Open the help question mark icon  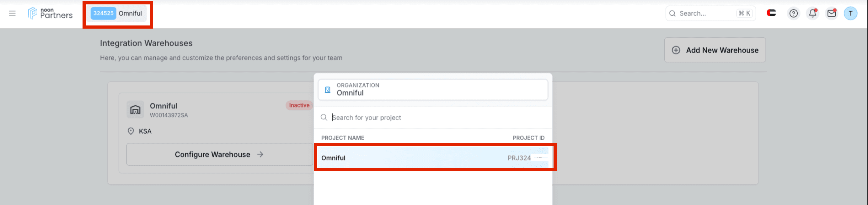pyautogui.click(x=793, y=14)
